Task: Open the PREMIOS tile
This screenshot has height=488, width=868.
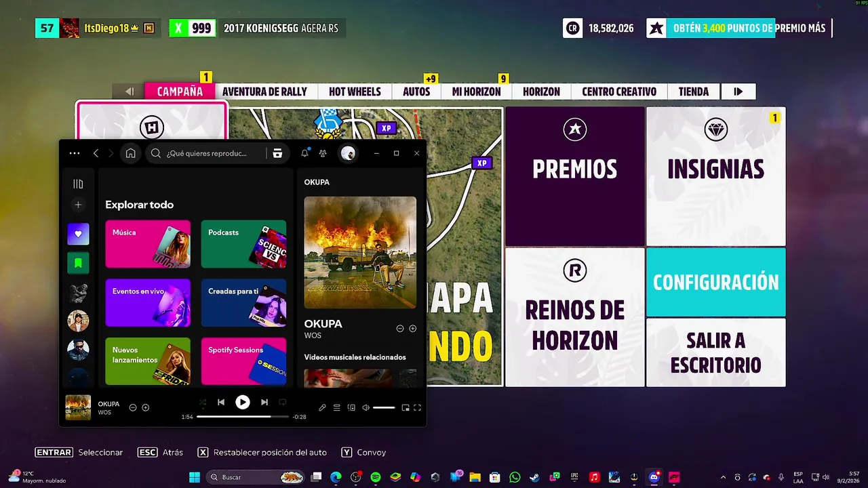Action: pyautogui.click(x=574, y=176)
